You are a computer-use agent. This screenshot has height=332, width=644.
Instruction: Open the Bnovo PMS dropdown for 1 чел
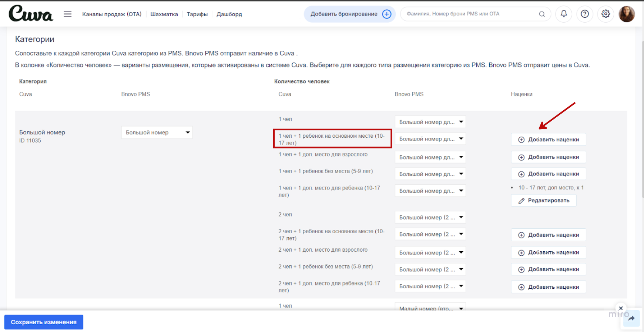coord(430,122)
